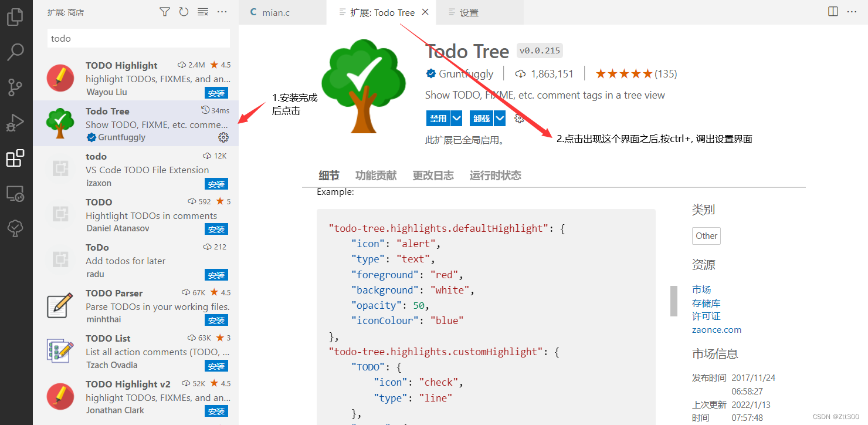Select 'Add todos for later' row
Image resolution: width=868 pixels, height=425 pixels.
pyautogui.click(x=135, y=260)
